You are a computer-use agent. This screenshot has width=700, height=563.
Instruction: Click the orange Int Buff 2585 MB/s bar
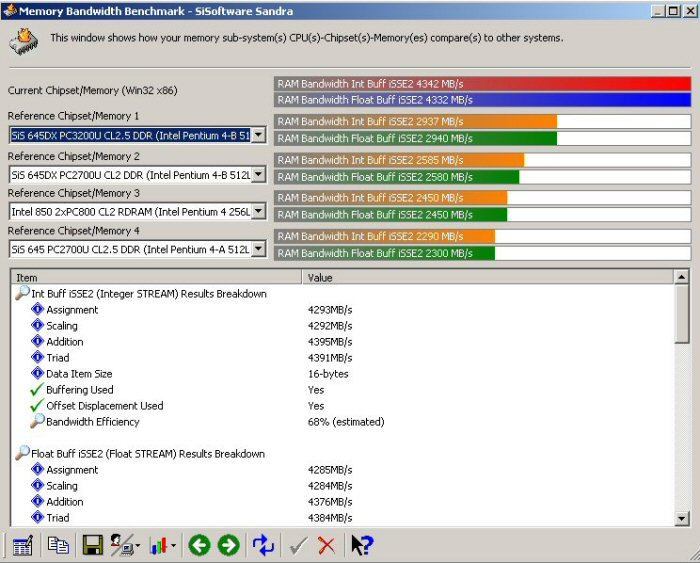pos(400,159)
